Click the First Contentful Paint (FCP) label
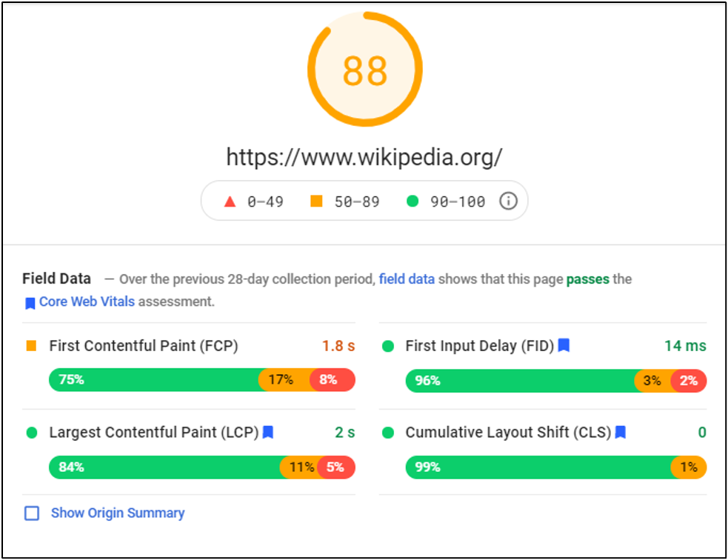The width and height of the screenshot is (728, 560). click(x=144, y=346)
